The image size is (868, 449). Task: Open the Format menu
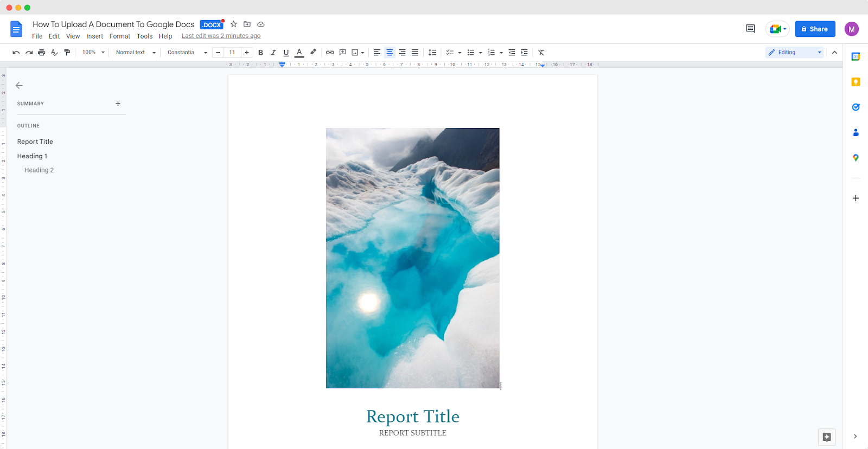[x=120, y=36]
